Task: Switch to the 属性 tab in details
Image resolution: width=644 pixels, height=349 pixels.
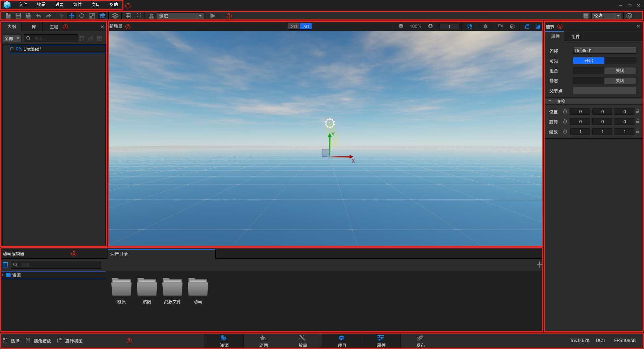Action: pyautogui.click(x=555, y=36)
